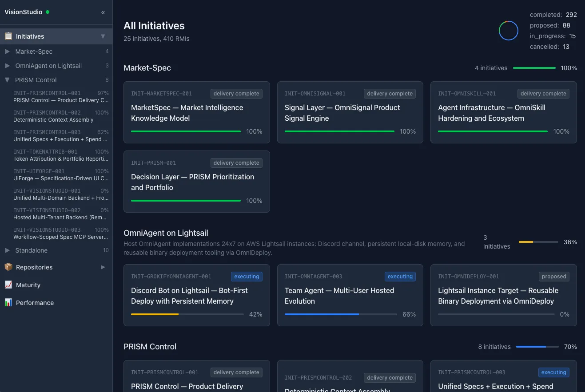Collapse the PRISM Control tree group

click(x=7, y=80)
